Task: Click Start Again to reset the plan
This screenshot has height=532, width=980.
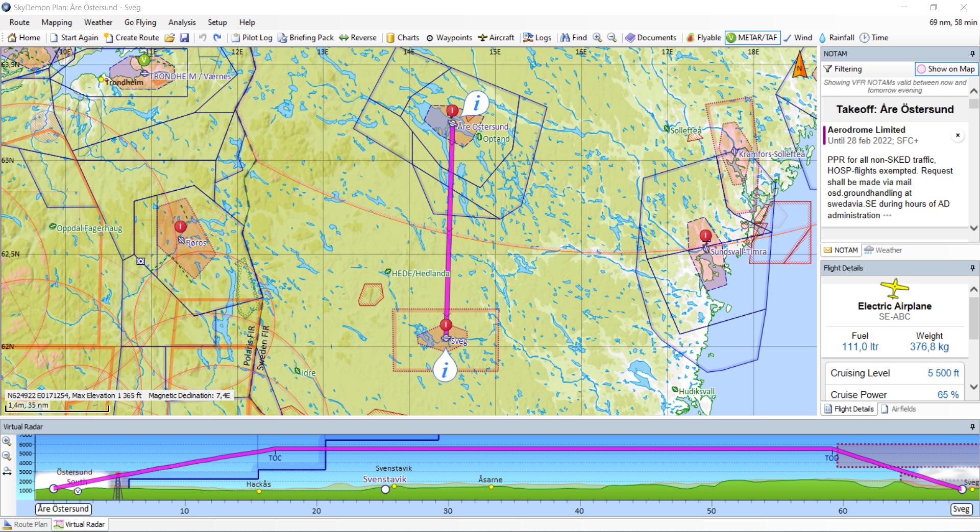Action: click(74, 38)
